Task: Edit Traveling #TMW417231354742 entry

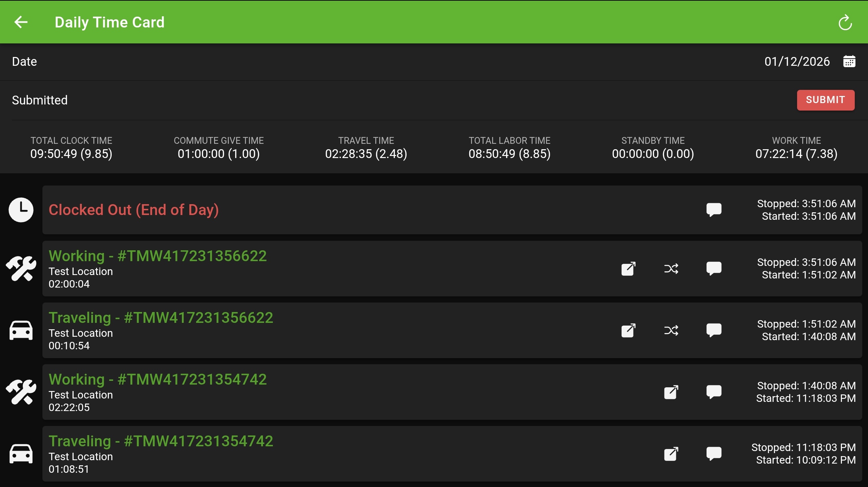Action: click(671, 454)
